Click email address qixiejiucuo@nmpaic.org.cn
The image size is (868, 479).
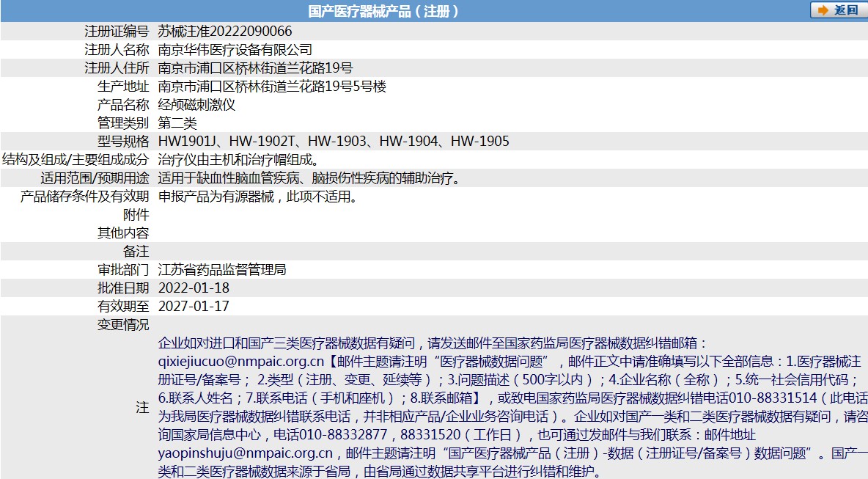coord(240,362)
